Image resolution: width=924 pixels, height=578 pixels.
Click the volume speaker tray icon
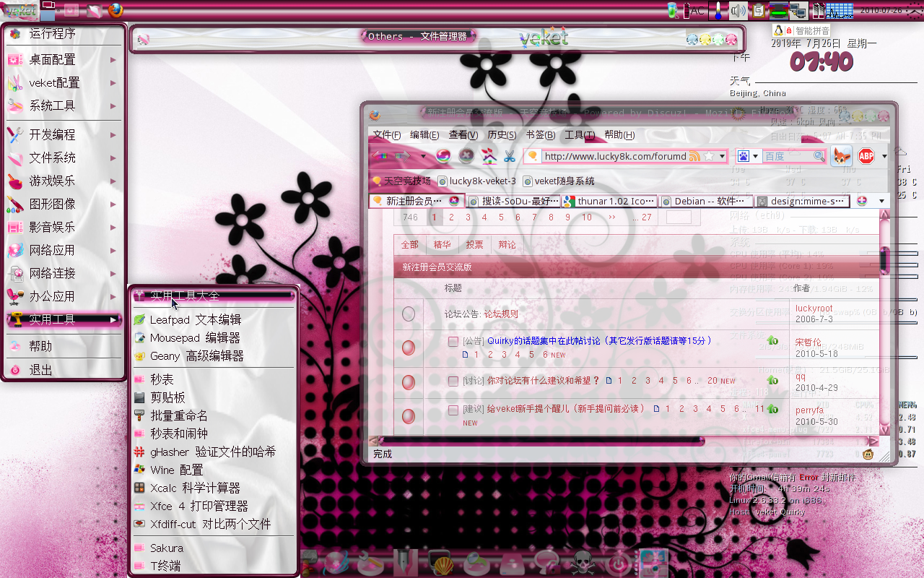738,11
